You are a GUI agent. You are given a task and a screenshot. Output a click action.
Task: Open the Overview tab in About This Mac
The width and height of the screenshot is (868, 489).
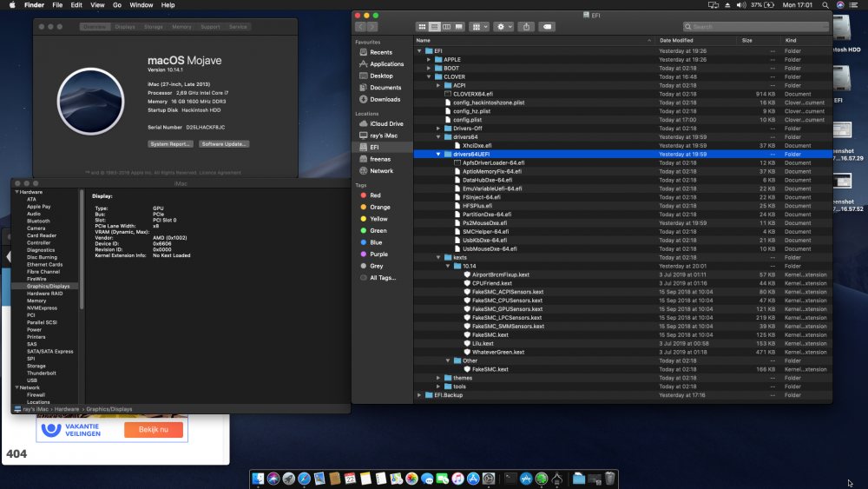coord(95,27)
